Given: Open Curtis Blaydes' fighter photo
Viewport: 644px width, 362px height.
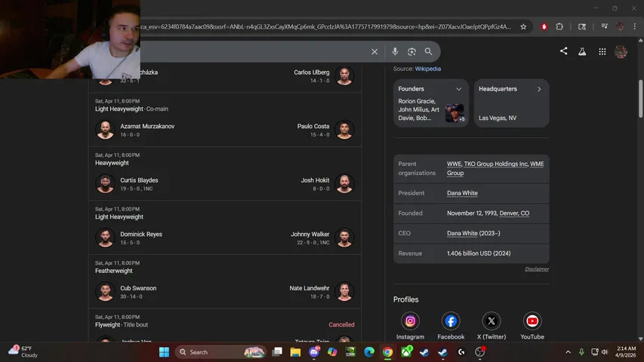Looking at the screenshot, I should 105,184.
